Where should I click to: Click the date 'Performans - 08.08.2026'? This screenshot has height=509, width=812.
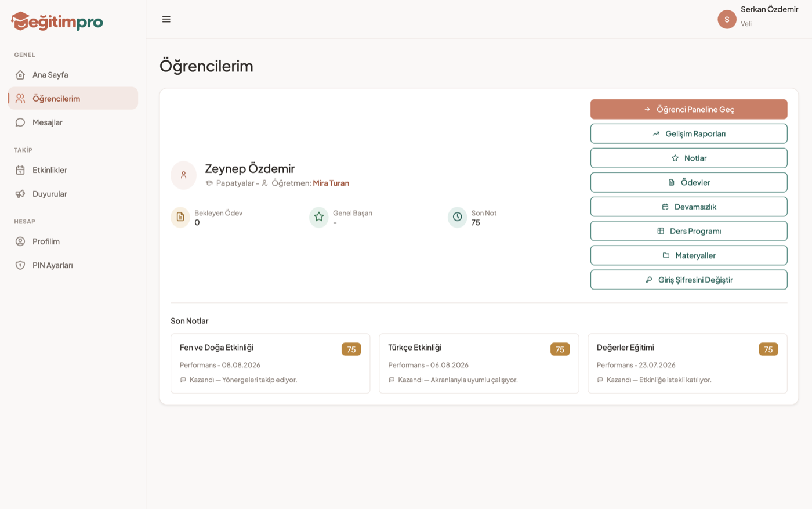point(220,366)
